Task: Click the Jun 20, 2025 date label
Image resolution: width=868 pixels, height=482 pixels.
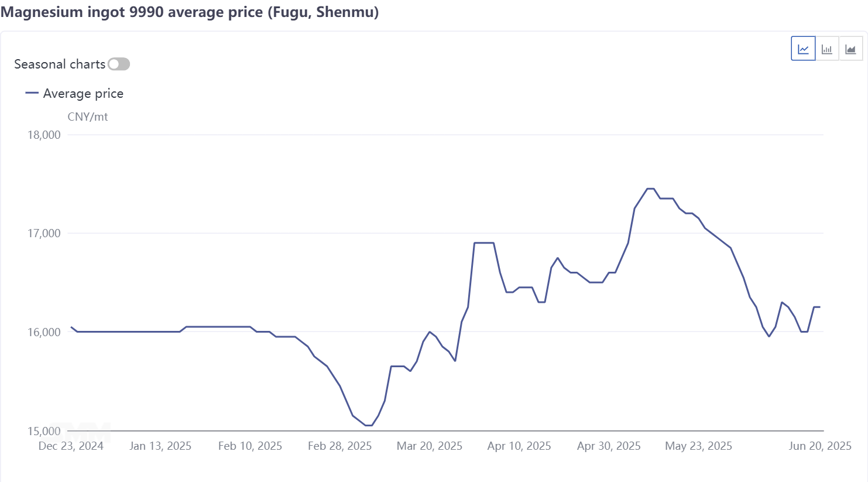Action: coord(820,446)
